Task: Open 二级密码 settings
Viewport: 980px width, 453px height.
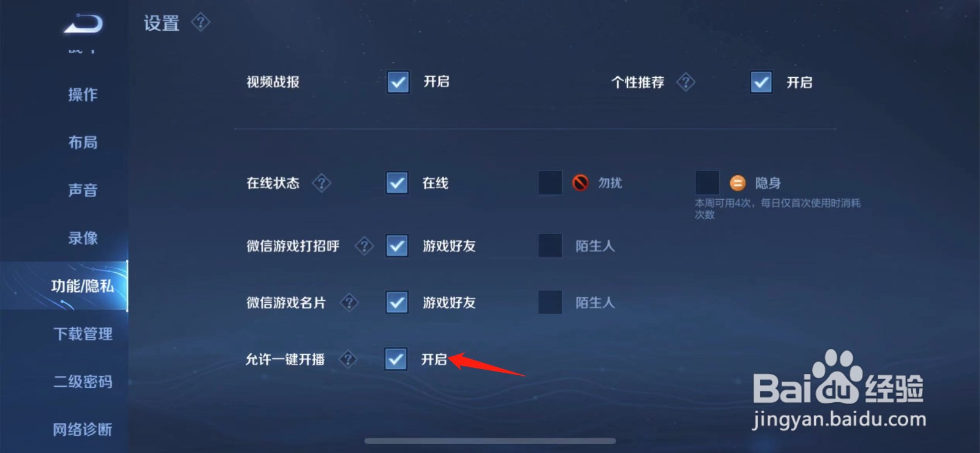Action: pos(83,381)
